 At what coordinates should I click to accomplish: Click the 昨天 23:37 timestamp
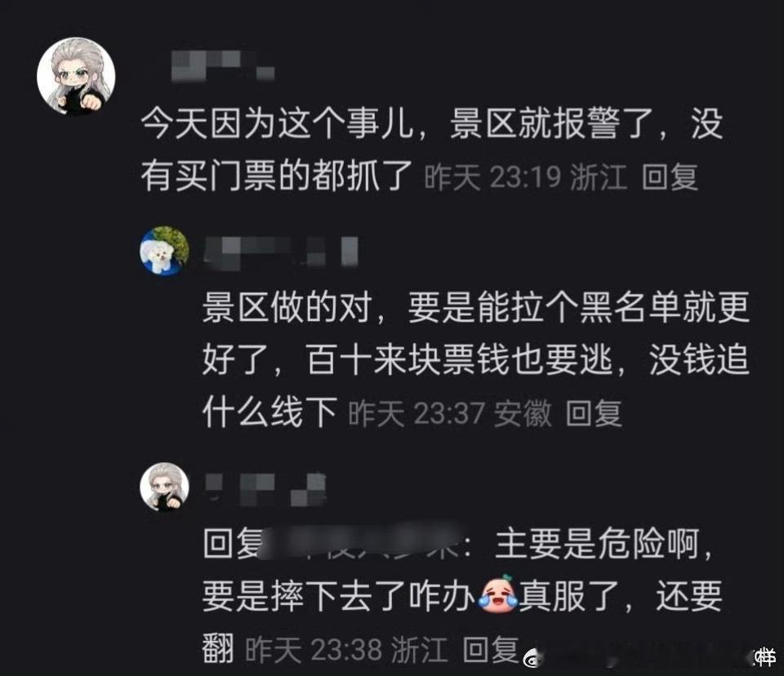416,413
